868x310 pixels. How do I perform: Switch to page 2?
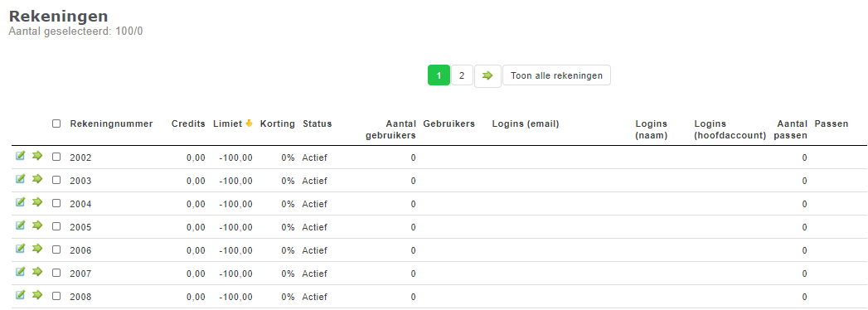click(x=462, y=75)
